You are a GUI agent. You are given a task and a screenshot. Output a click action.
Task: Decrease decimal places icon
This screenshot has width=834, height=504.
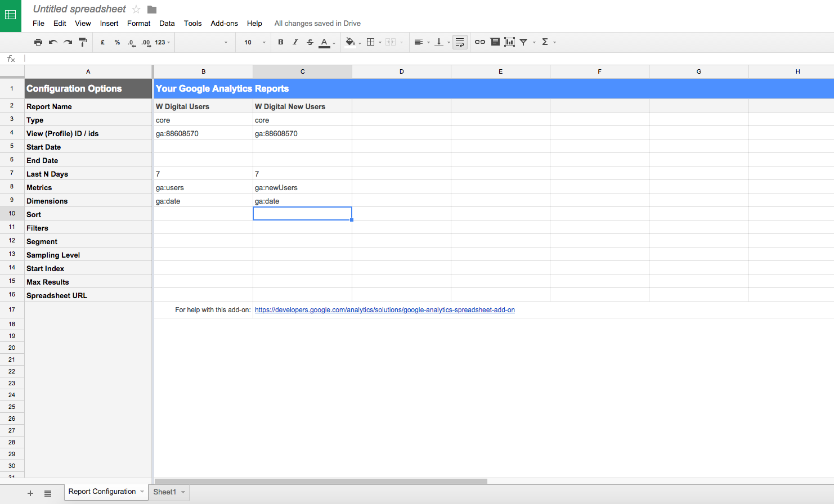(x=132, y=42)
